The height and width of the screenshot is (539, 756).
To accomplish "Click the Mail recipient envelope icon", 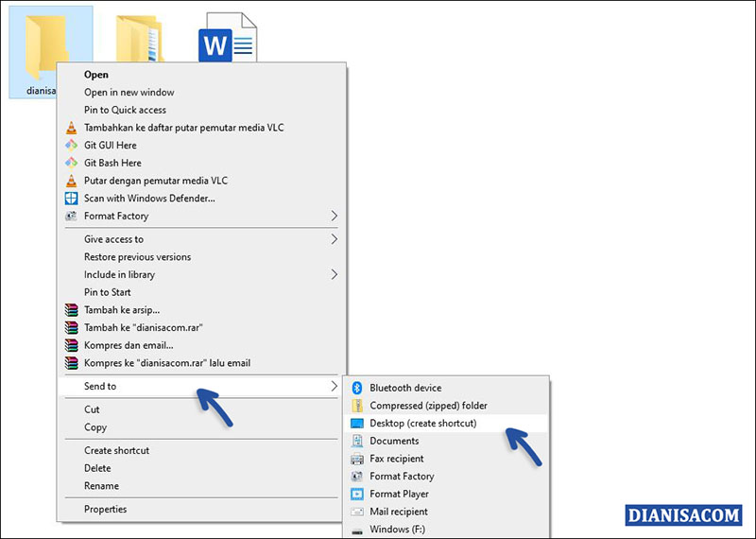I will tap(357, 512).
